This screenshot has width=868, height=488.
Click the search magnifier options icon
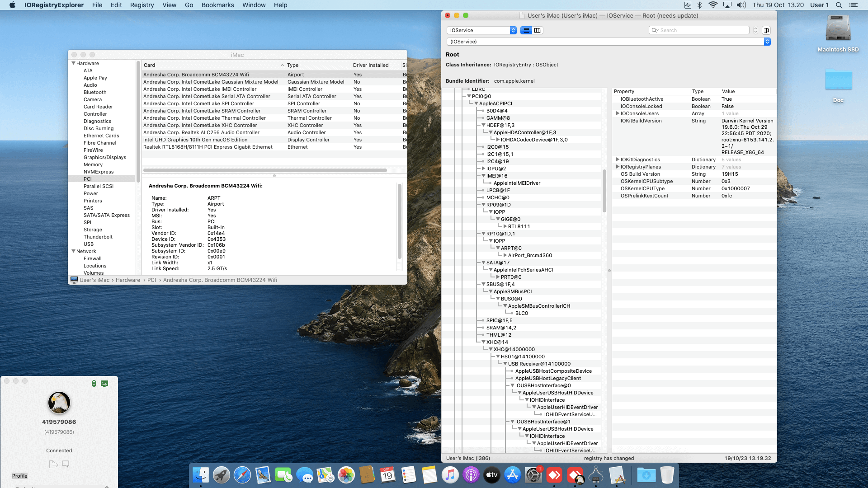[x=654, y=30]
